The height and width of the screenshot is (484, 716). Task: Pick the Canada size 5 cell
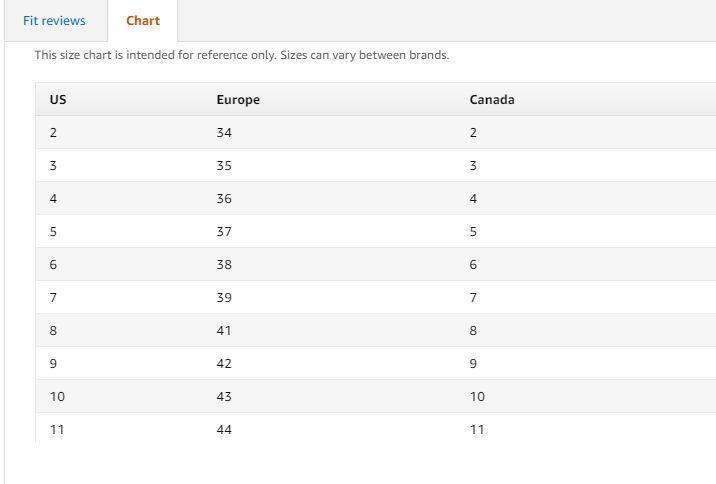[473, 232]
